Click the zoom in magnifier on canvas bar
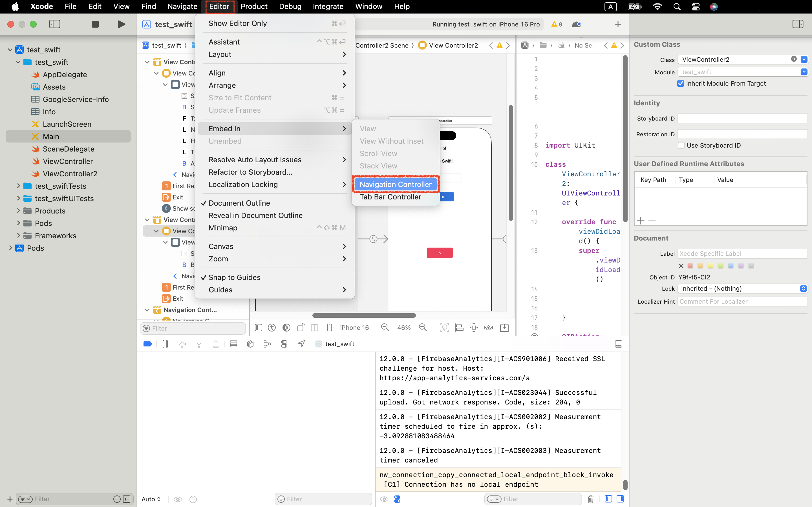This screenshot has height=507, width=812. [423, 328]
